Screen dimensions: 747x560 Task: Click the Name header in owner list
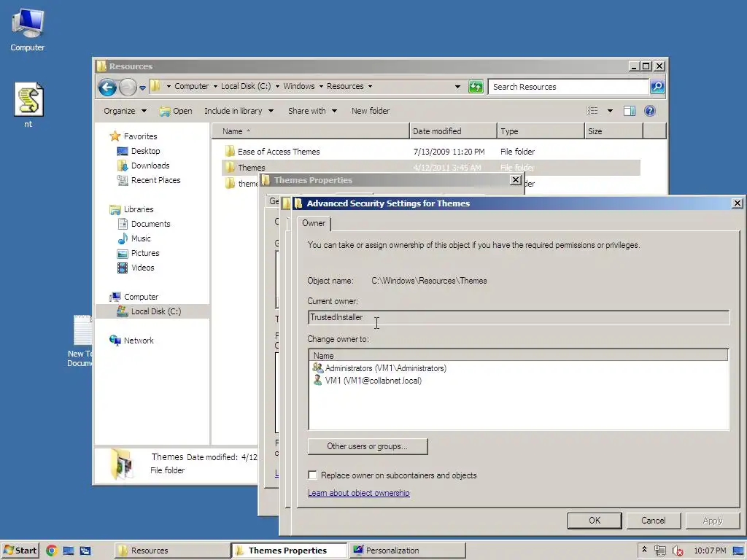pos(519,356)
